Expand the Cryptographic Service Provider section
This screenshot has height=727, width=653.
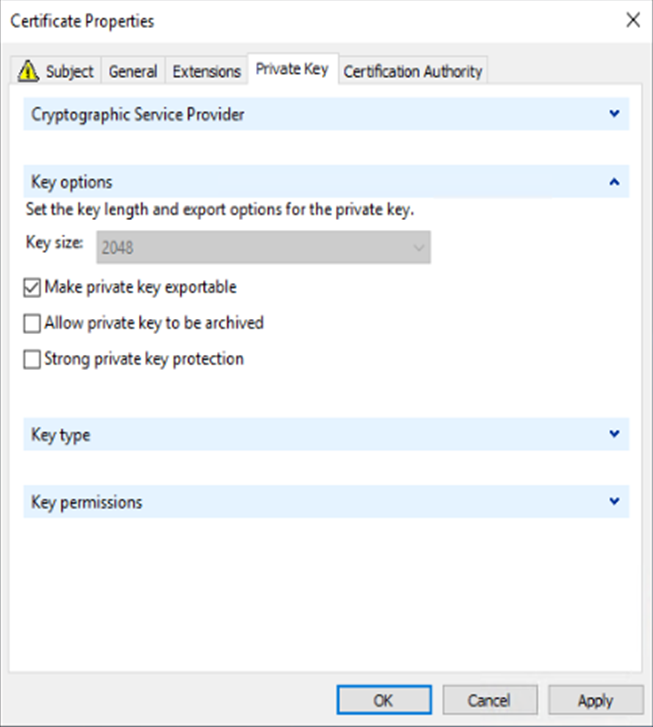(614, 114)
